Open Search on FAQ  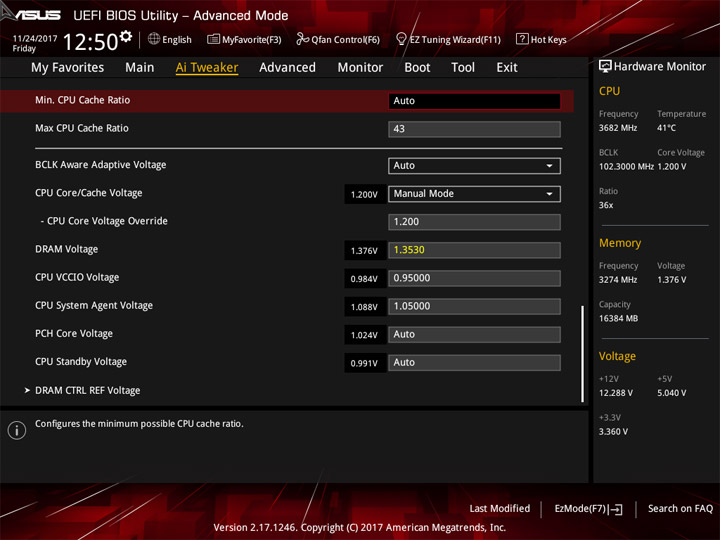(x=680, y=509)
